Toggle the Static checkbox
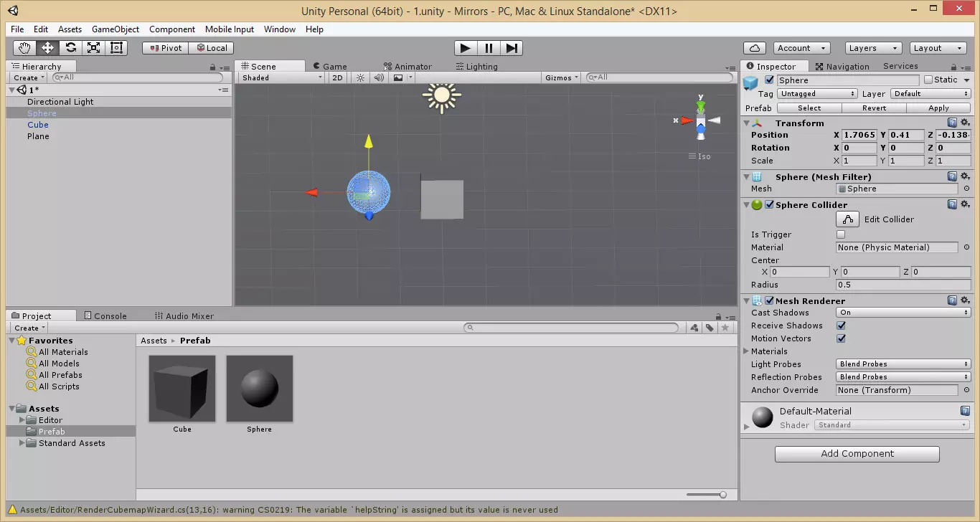980x522 pixels. (928, 80)
